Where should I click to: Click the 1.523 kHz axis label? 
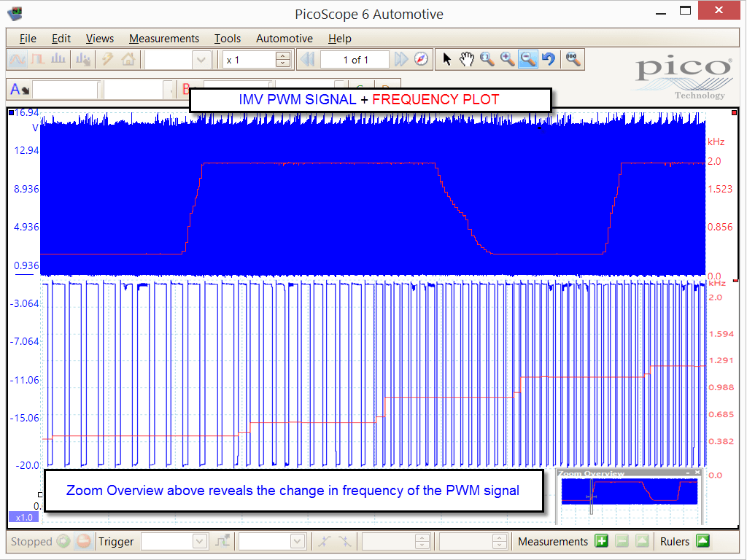click(x=720, y=189)
